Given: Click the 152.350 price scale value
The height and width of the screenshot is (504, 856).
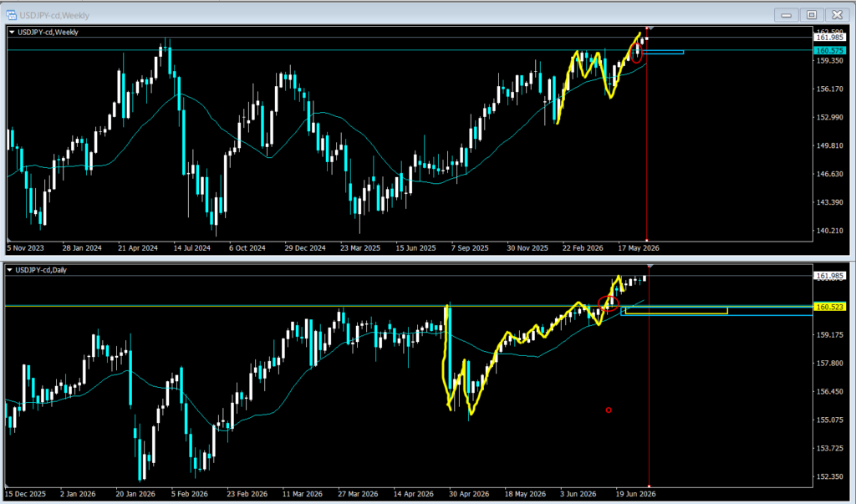Looking at the screenshot, I should (829, 476).
